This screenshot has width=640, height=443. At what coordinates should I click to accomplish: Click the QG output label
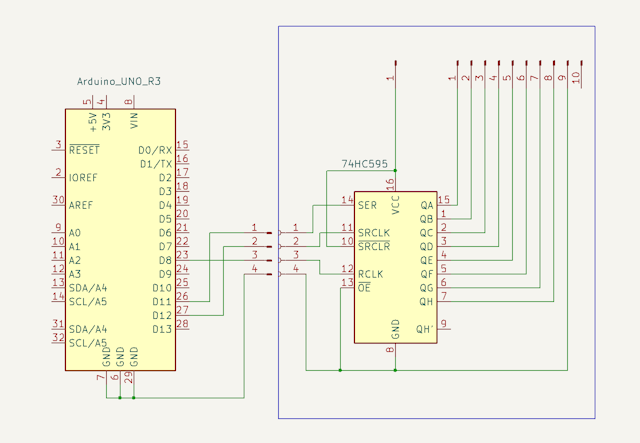(427, 288)
